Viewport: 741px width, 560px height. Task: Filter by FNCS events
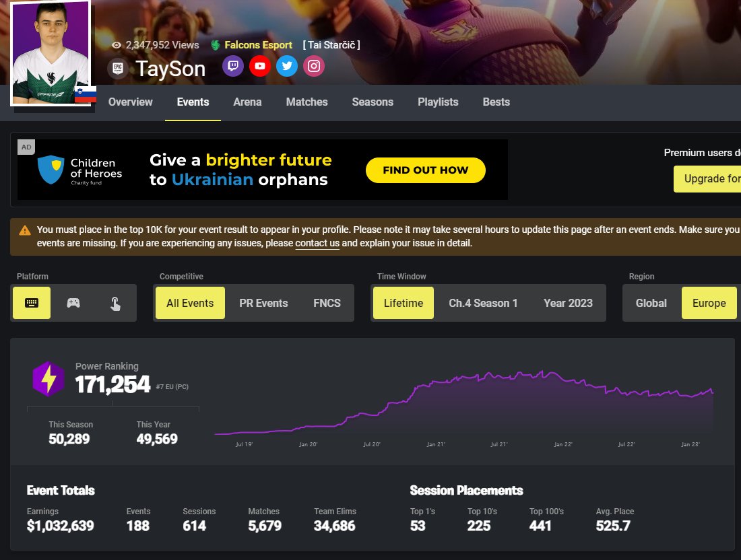pyautogui.click(x=327, y=303)
